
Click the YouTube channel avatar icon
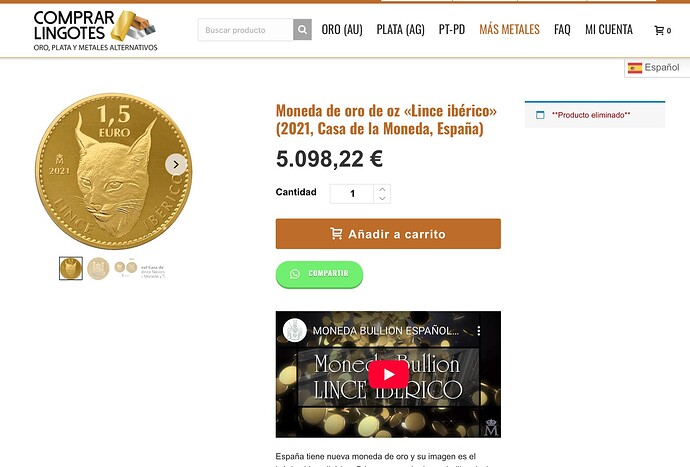click(x=294, y=330)
